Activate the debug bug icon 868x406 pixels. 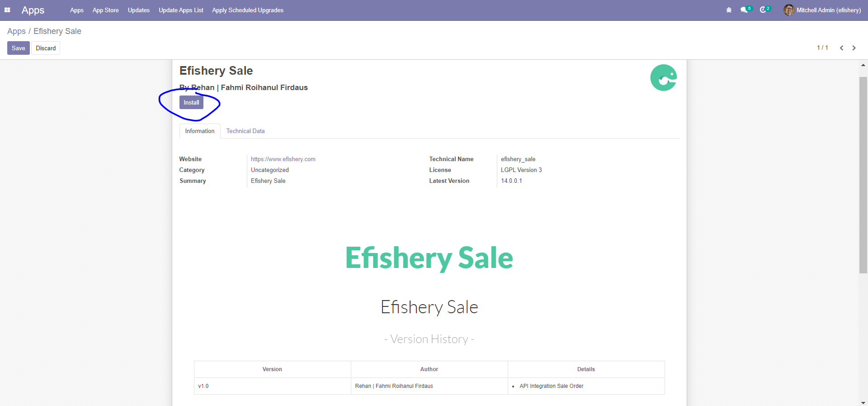coord(729,10)
